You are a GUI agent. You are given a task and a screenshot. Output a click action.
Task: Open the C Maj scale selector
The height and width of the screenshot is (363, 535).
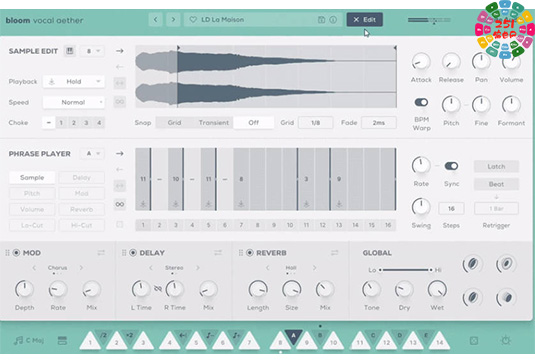[29, 340]
